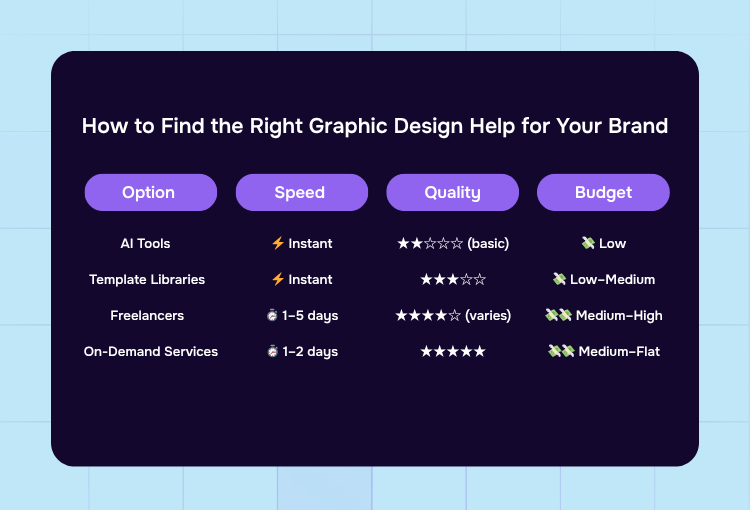The image size is (750, 510).
Task: Click the stopwatch icon beside '1–5 days'
Action: point(272,315)
